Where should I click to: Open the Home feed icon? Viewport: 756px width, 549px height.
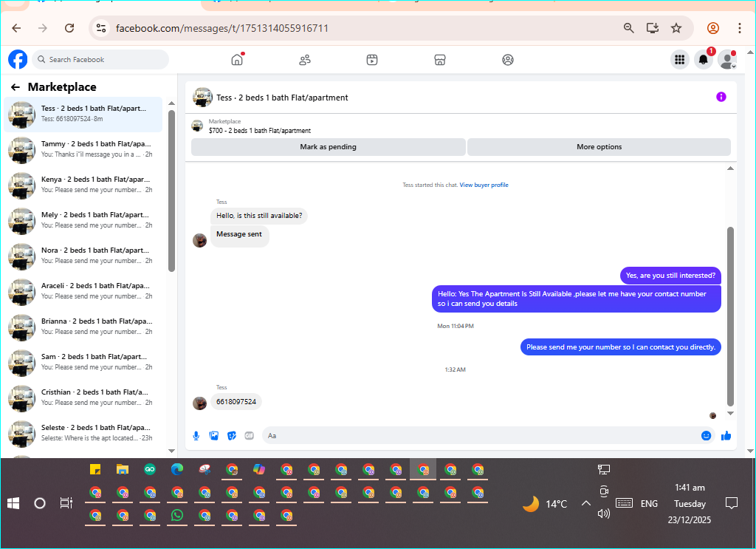pyautogui.click(x=237, y=60)
